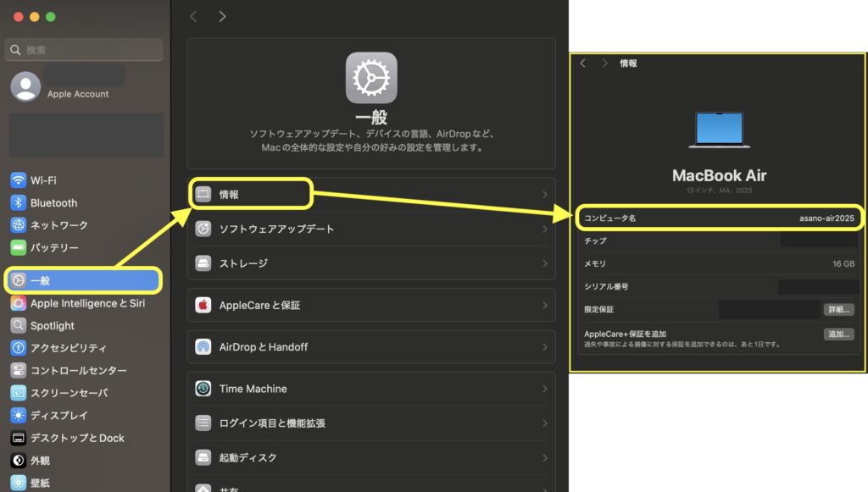The height and width of the screenshot is (492, 868).
Task: Click the MacBook Air laptop image
Action: pyautogui.click(x=719, y=130)
